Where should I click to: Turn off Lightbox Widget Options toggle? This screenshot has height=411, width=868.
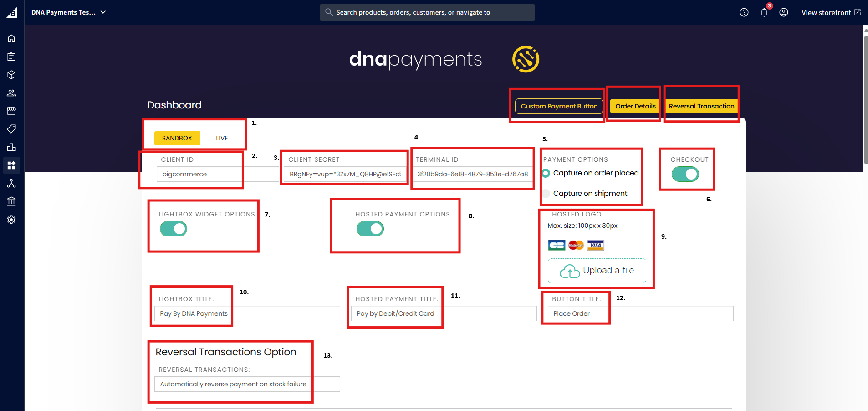tap(173, 229)
